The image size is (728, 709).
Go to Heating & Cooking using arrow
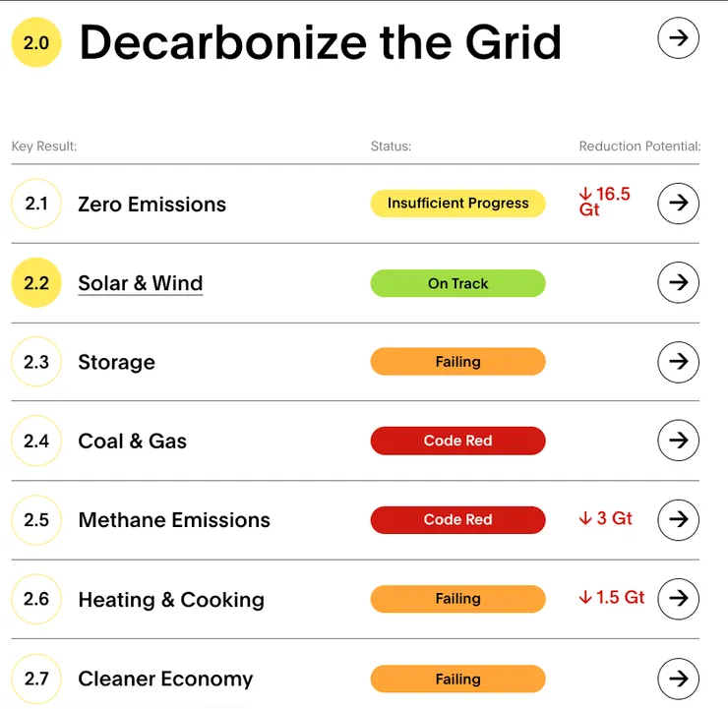pyautogui.click(x=678, y=598)
